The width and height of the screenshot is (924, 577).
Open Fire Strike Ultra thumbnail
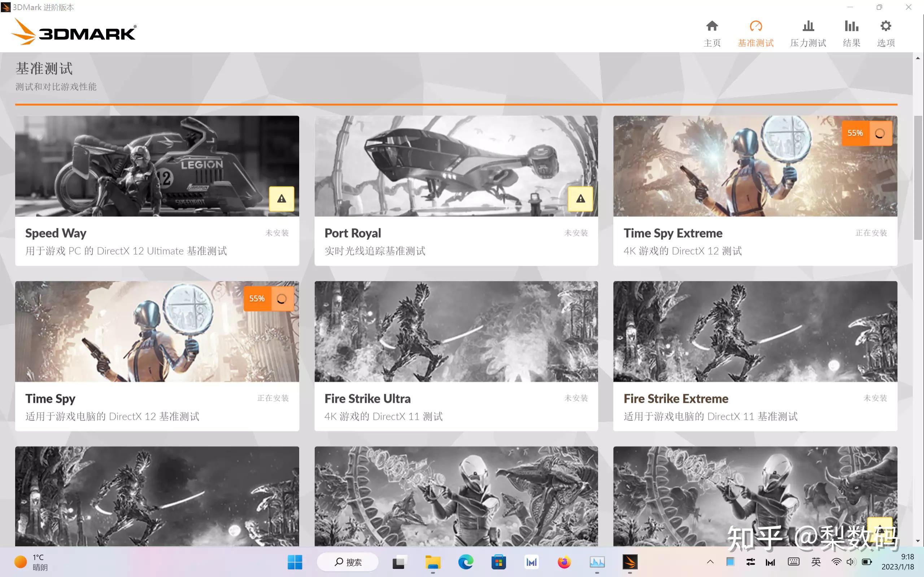click(x=456, y=331)
